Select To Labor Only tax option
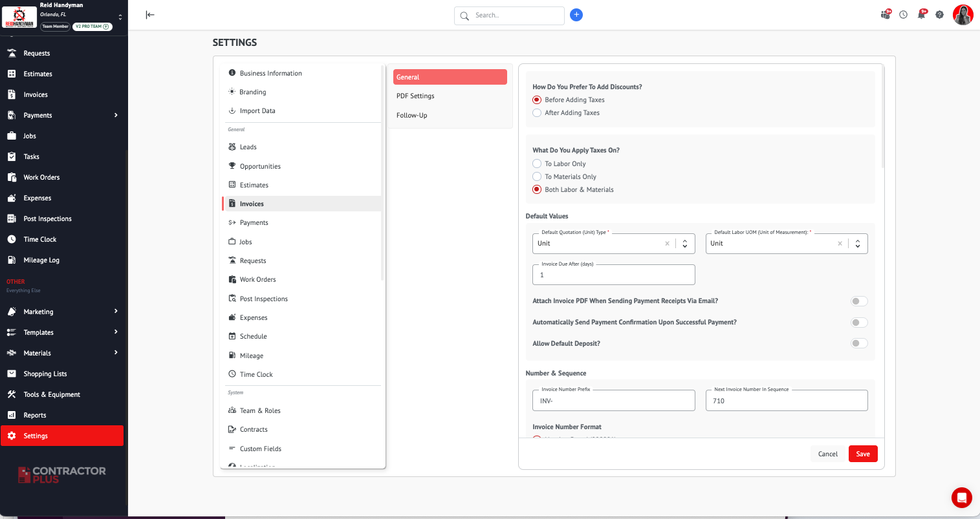Screen dimensions: 980x519 coord(537,164)
